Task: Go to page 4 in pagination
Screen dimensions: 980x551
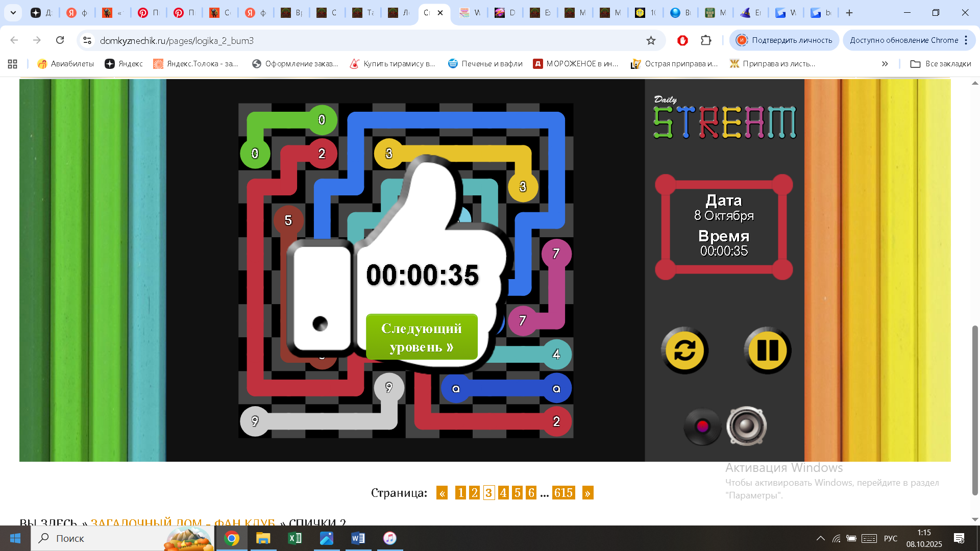Action: coord(503,493)
